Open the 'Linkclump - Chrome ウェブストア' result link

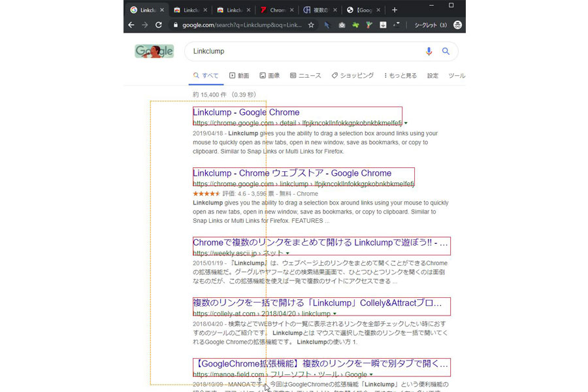292,173
